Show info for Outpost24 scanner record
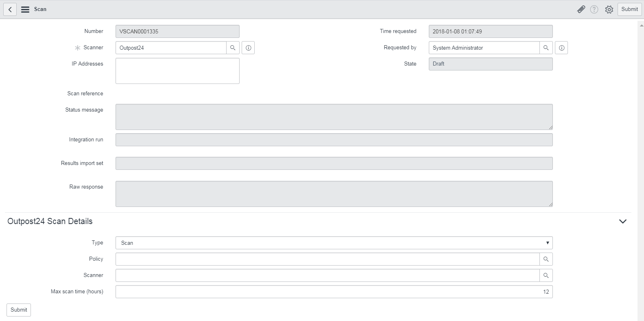Viewport: 644px width, 321px height. click(x=248, y=48)
